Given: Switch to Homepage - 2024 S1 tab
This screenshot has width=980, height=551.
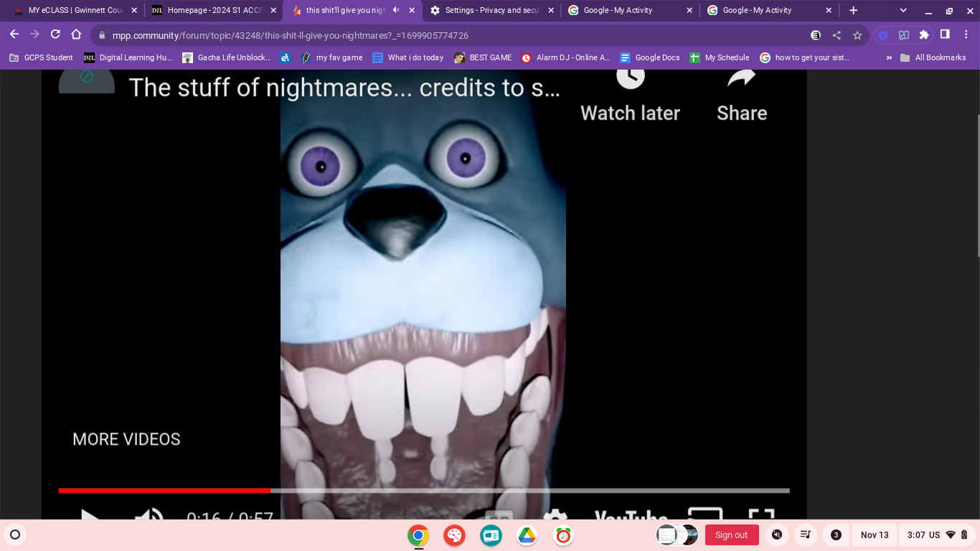Looking at the screenshot, I should [215, 10].
